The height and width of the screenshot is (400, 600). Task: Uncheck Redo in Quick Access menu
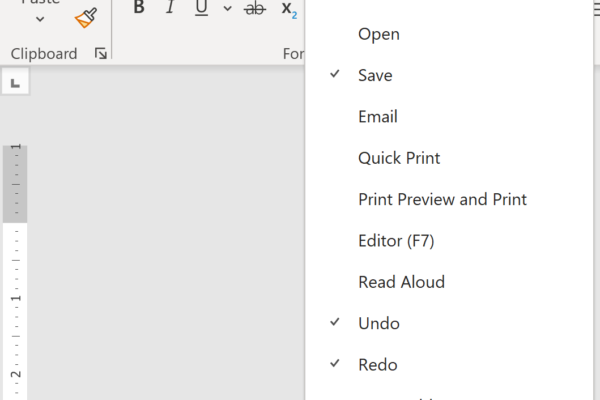pos(449,364)
